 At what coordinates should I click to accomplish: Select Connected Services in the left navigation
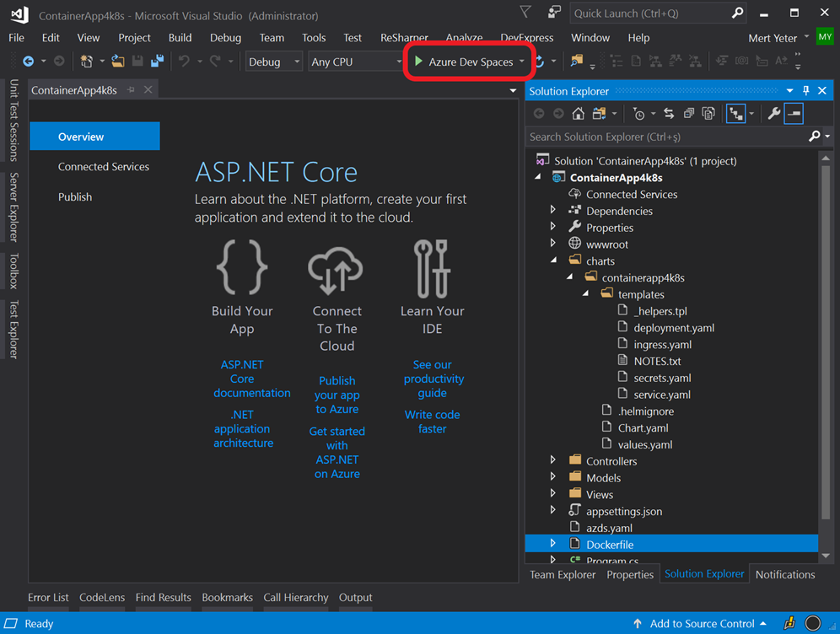click(x=104, y=167)
